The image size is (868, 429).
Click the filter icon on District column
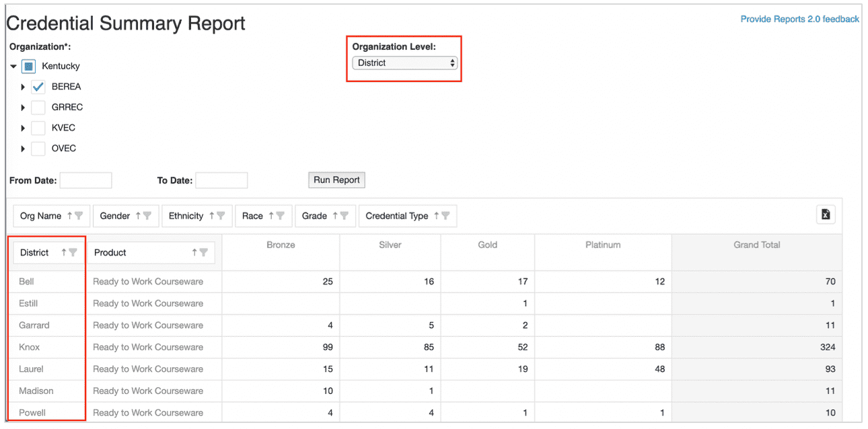point(73,253)
